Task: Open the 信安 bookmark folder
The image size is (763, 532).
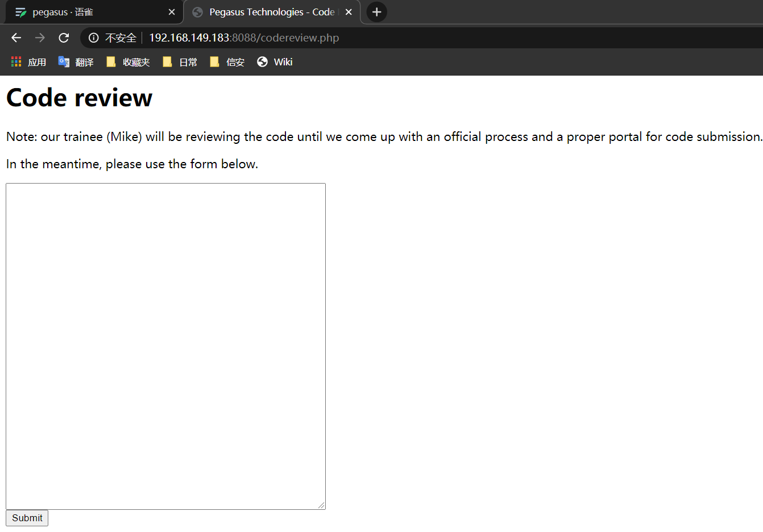Action: 227,62
